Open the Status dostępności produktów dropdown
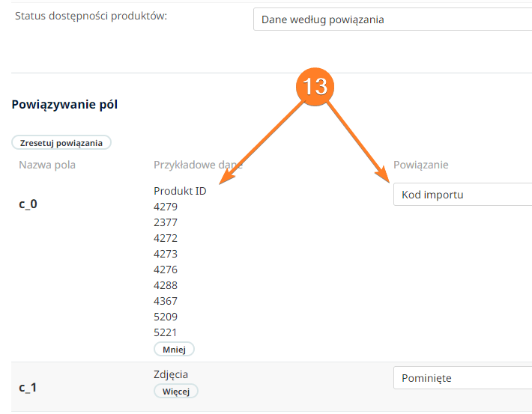 click(393, 19)
